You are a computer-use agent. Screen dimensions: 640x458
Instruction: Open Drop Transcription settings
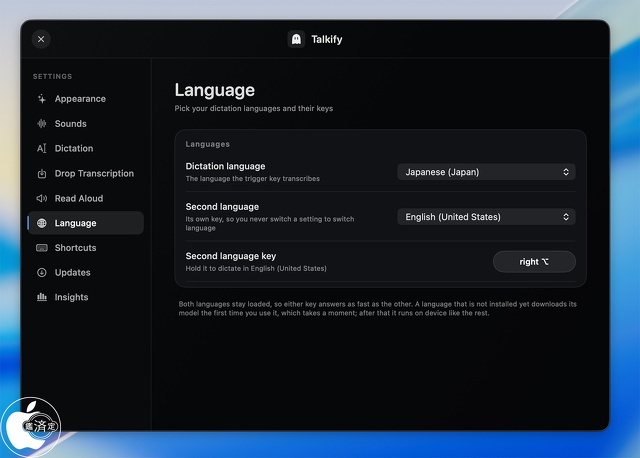[86, 173]
